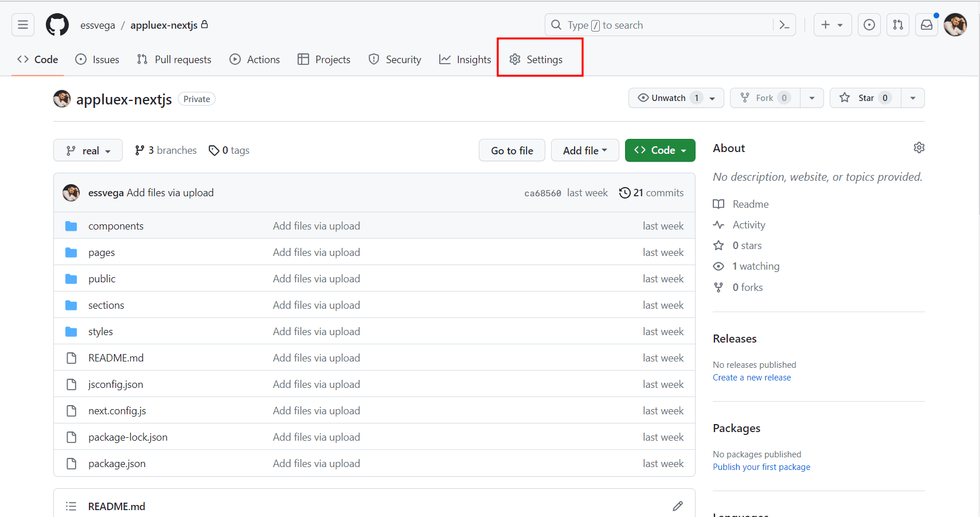Click repository owner avatar beside appluex-nextjs title
Screen dimensions: 980x517
pyautogui.click(x=62, y=99)
